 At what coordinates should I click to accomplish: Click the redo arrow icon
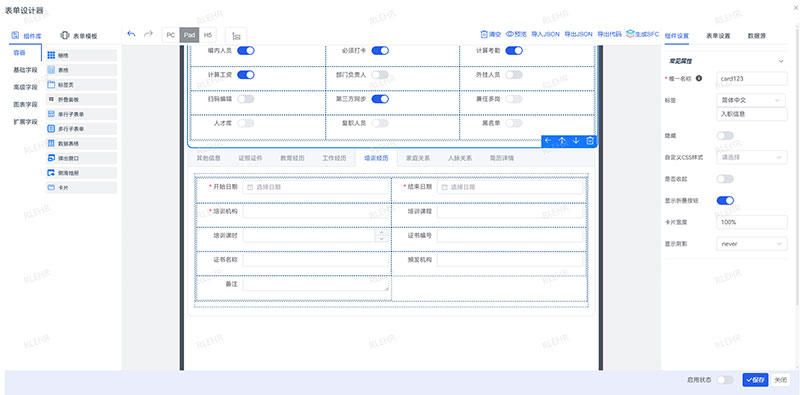click(148, 34)
